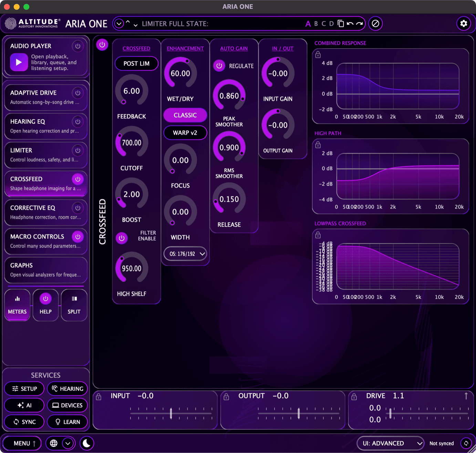
Task: Open the SETUP service
Action: [24, 389]
